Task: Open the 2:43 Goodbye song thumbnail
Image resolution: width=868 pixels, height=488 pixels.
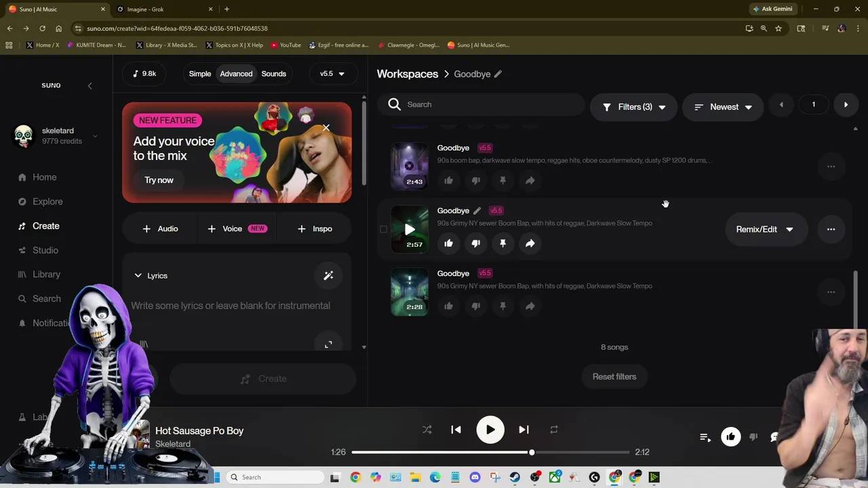Action: pyautogui.click(x=410, y=166)
